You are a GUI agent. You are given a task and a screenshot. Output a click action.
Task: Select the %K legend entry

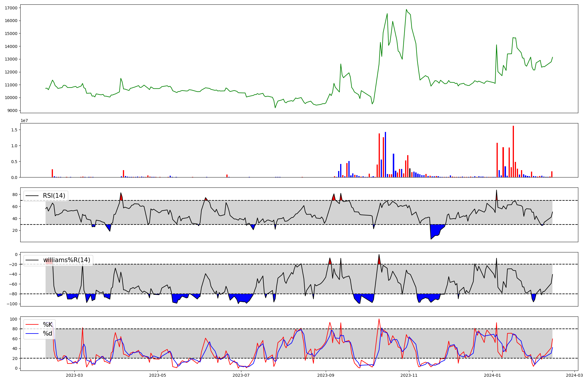(48, 325)
